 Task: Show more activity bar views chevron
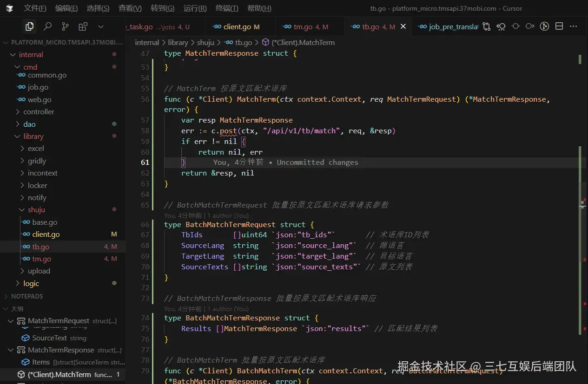(101, 26)
